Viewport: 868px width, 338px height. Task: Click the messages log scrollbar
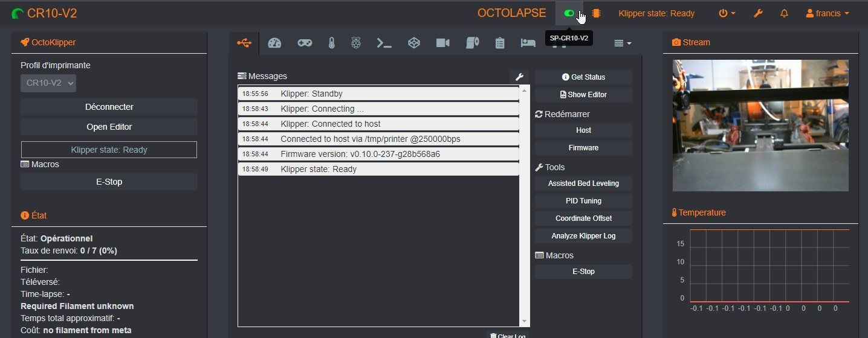pyautogui.click(x=524, y=205)
